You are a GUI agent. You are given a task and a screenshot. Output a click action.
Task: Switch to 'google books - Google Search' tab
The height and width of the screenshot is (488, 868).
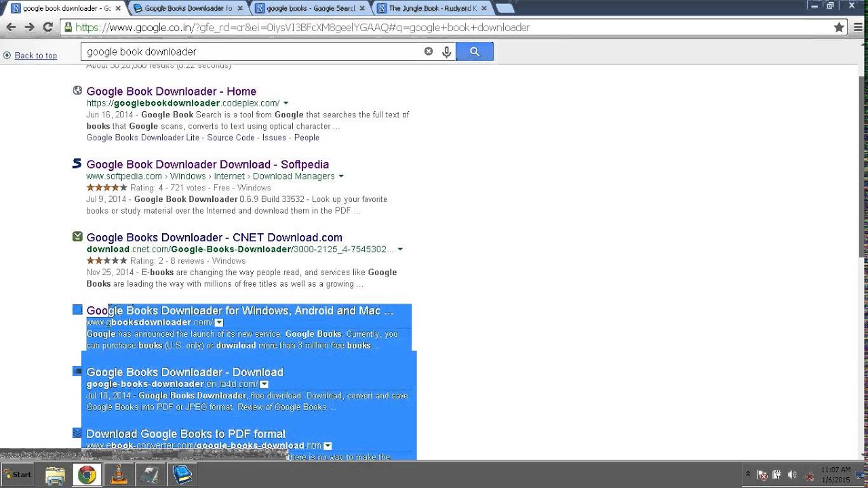pos(310,8)
